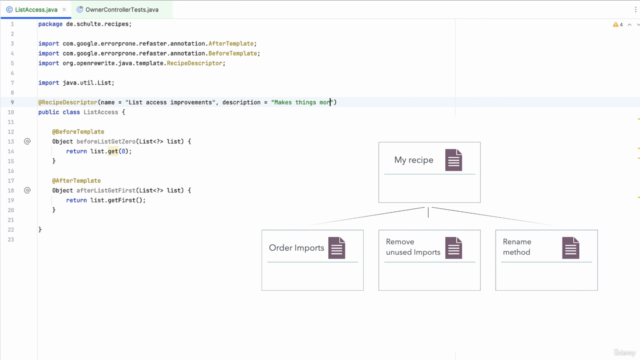Click the ListAccess class name in declaration

point(100,112)
